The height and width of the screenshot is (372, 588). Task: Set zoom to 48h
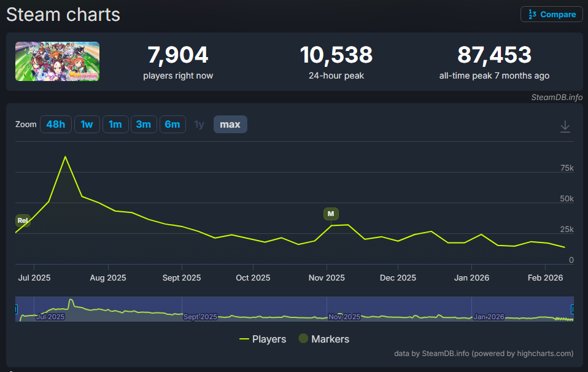click(55, 124)
